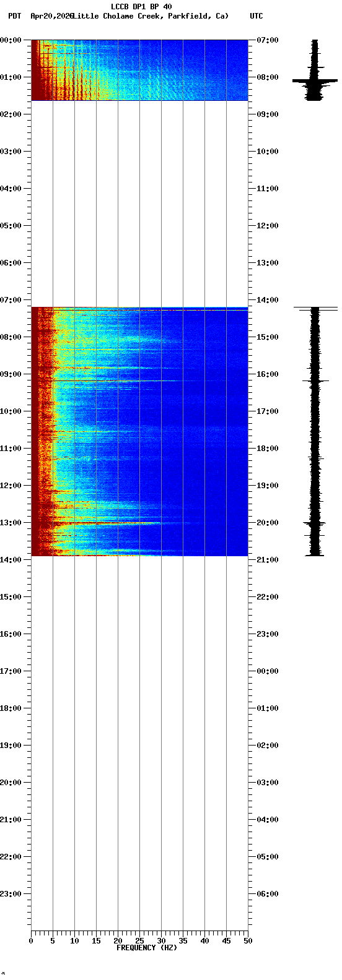342x980 pixels.
Task: Click the "12:00" PDT axis label on the left
Action: (x=11, y=486)
